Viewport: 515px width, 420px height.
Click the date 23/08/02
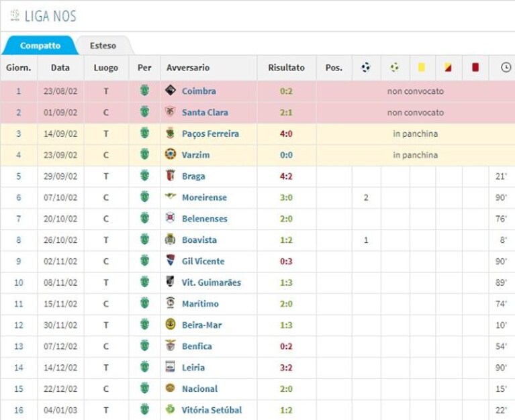(60, 91)
